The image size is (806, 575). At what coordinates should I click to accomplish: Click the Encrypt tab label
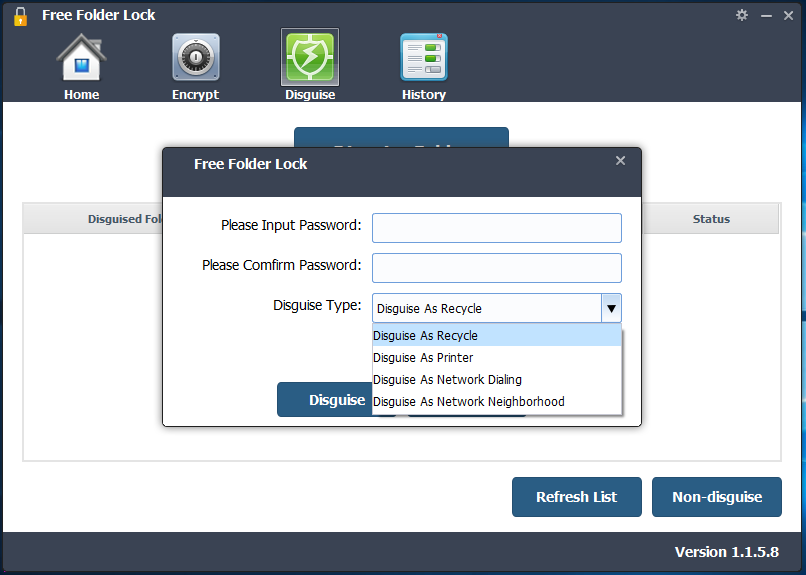point(195,95)
